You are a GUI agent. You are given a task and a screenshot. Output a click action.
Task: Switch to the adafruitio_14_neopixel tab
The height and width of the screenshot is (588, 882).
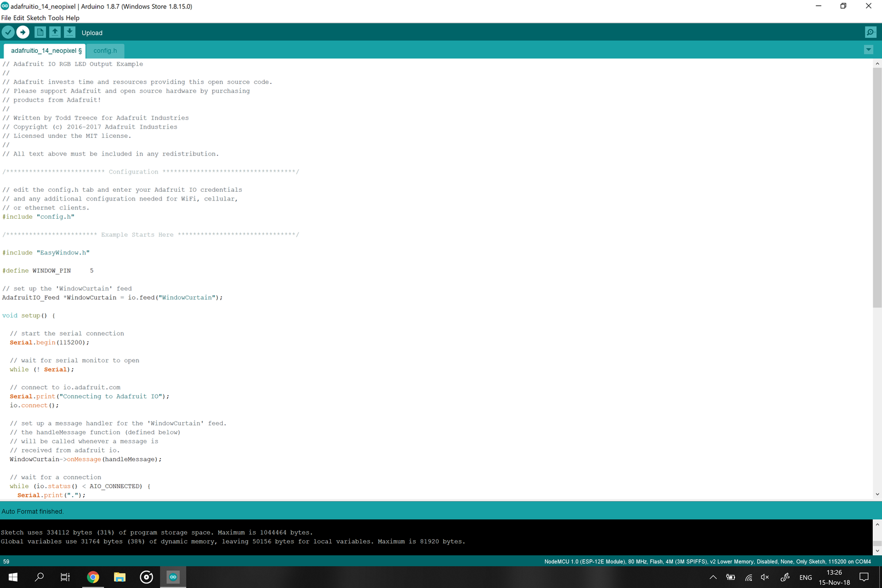[x=46, y=51]
